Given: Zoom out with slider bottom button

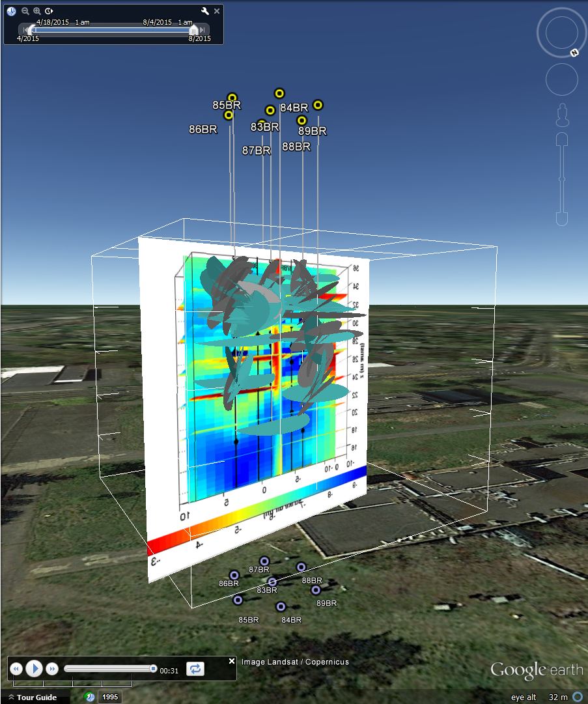Looking at the screenshot, I should pos(562,219).
